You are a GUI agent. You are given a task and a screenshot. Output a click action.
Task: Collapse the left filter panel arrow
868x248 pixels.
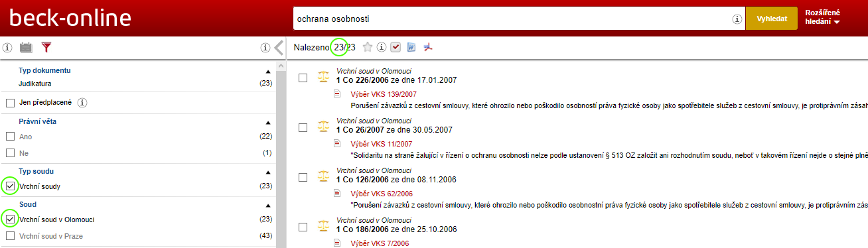pos(279,47)
